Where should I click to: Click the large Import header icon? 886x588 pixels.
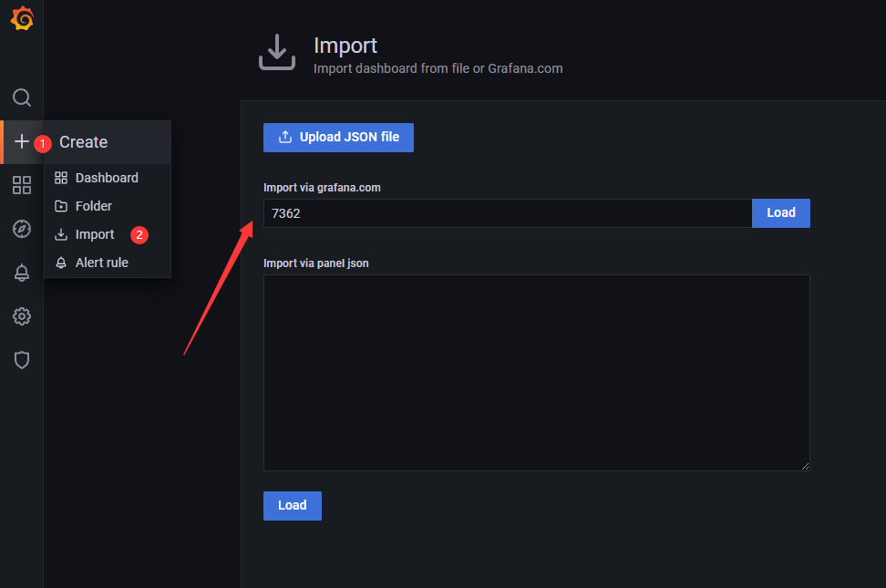[277, 52]
